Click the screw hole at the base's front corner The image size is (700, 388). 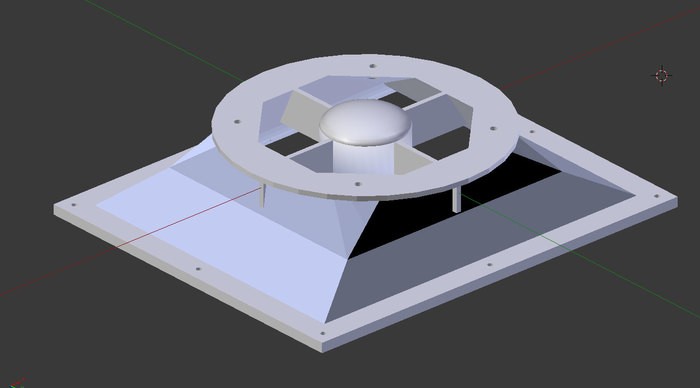click(x=323, y=333)
